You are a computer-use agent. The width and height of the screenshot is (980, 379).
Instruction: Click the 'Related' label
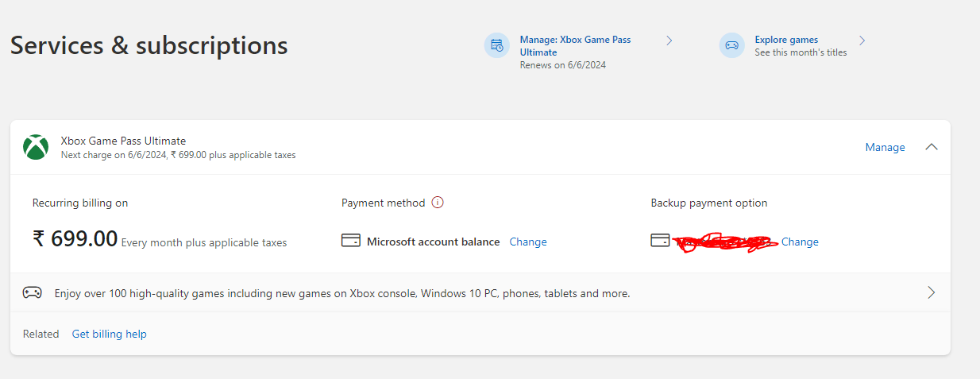point(41,334)
